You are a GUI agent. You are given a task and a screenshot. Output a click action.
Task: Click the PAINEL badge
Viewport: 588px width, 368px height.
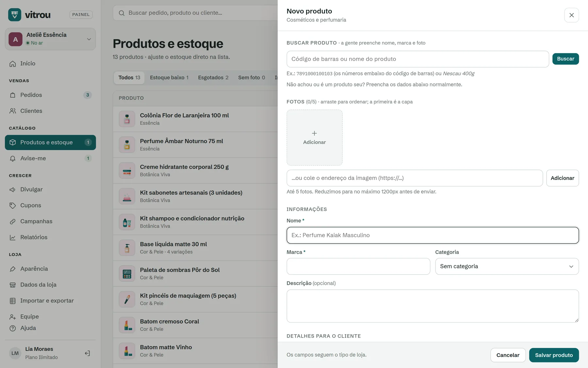point(81,14)
